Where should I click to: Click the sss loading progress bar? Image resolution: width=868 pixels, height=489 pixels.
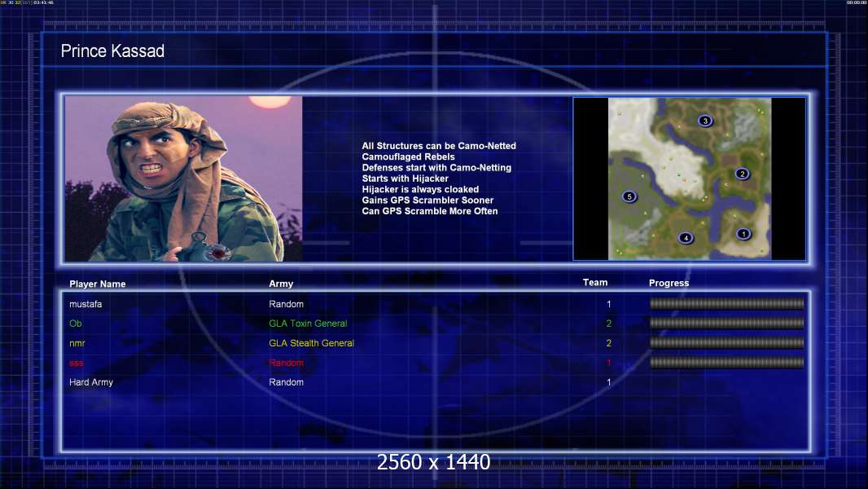coord(727,363)
